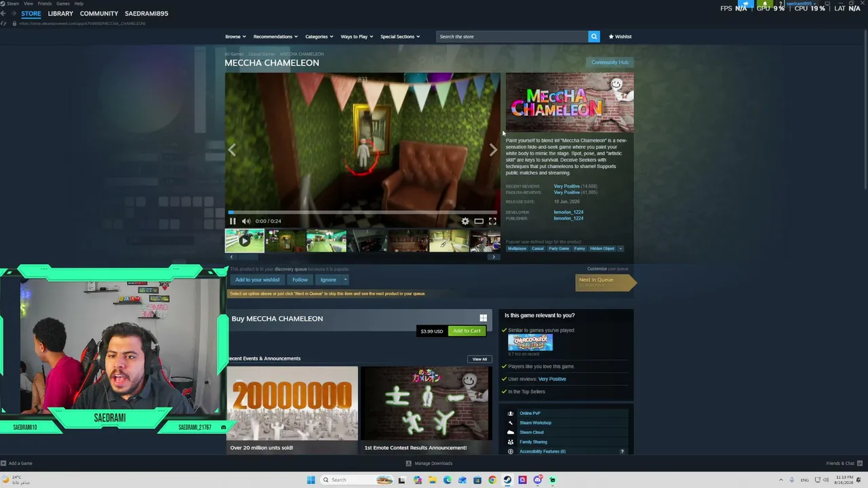Select the second screenshot thumbnail in strip

(285, 241)
